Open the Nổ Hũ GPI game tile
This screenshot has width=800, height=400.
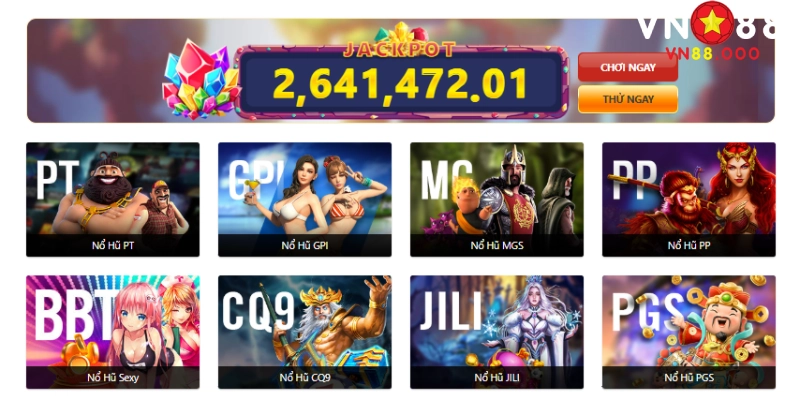[x=305, y=199]
